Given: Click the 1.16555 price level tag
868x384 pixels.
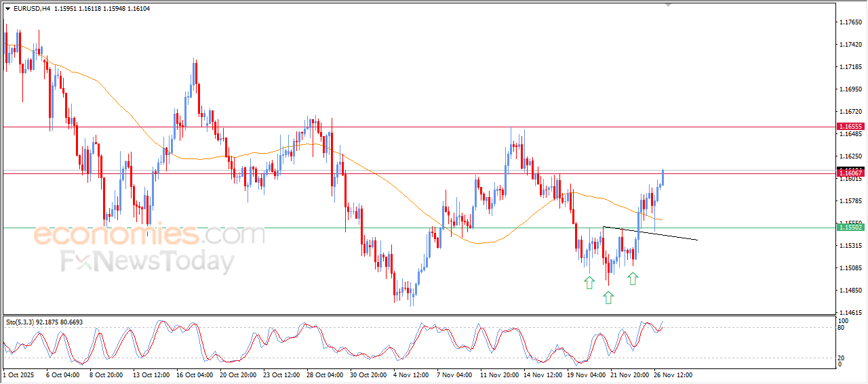Looking at the screenshot, I should [x=850, y=127].
